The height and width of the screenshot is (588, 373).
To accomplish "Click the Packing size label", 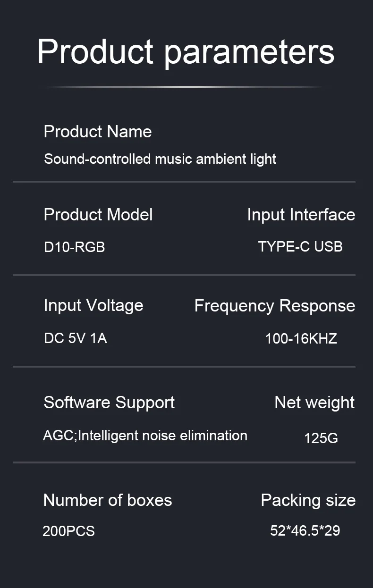I will pos(308,500).
